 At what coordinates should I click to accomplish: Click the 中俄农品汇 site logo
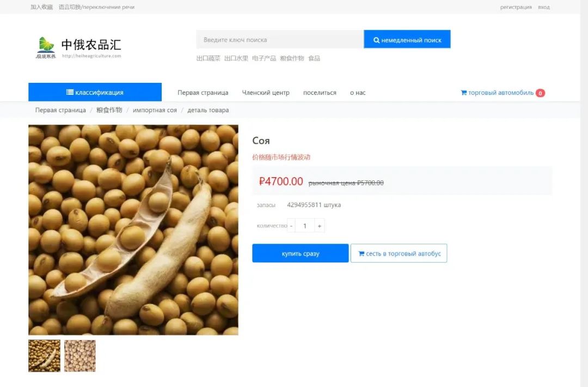79,47
